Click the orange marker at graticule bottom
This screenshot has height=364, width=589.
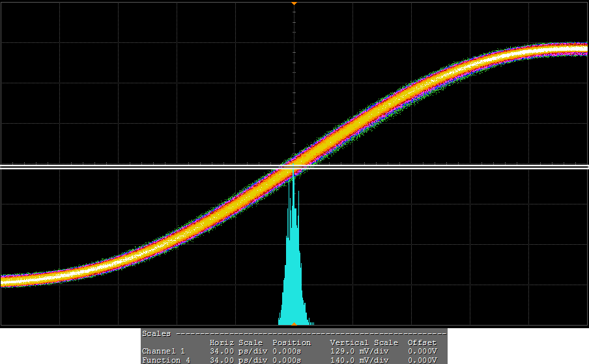[294, 324]
